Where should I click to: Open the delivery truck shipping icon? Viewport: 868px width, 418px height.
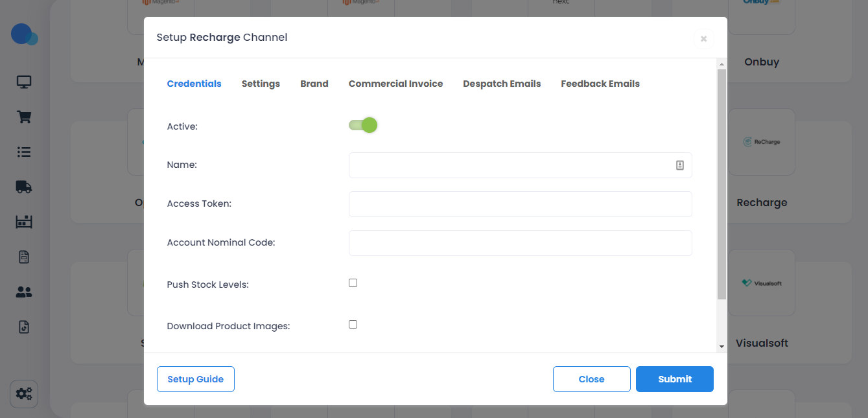coord(24,187)
